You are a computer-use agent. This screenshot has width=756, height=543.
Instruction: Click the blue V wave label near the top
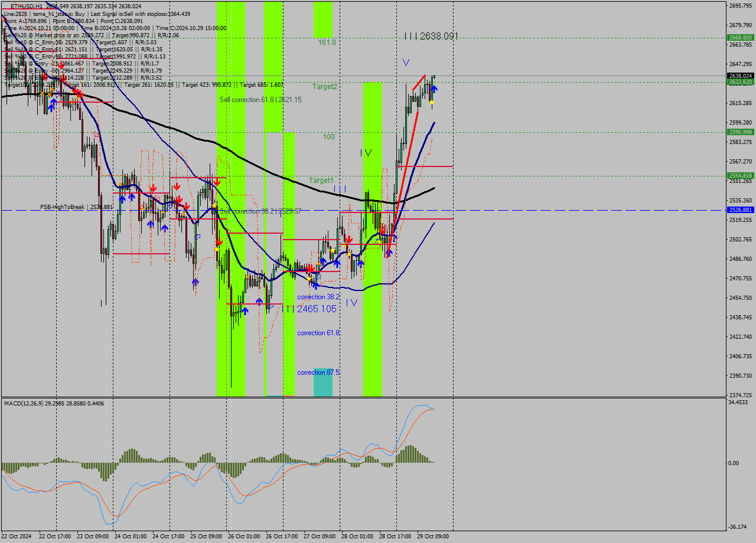tap(406, 62)
